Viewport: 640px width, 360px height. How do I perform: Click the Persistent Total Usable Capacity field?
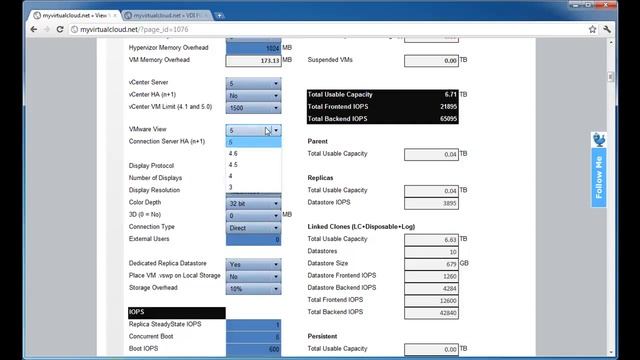(x=431, y=349)
